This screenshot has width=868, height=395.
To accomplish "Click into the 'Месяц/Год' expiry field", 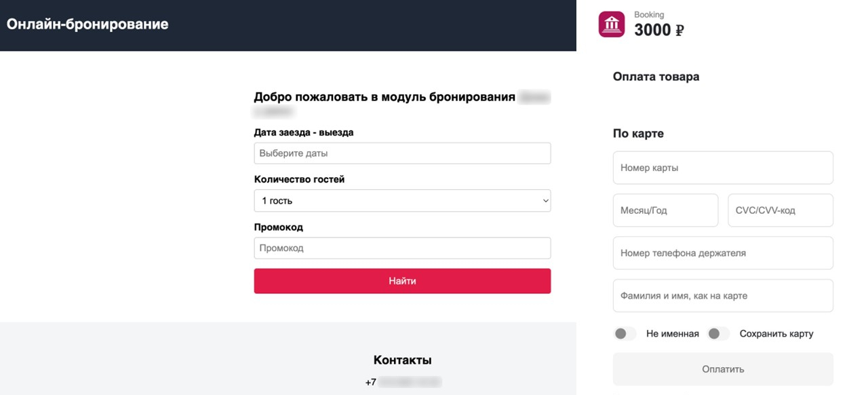I will click(665, 210).
